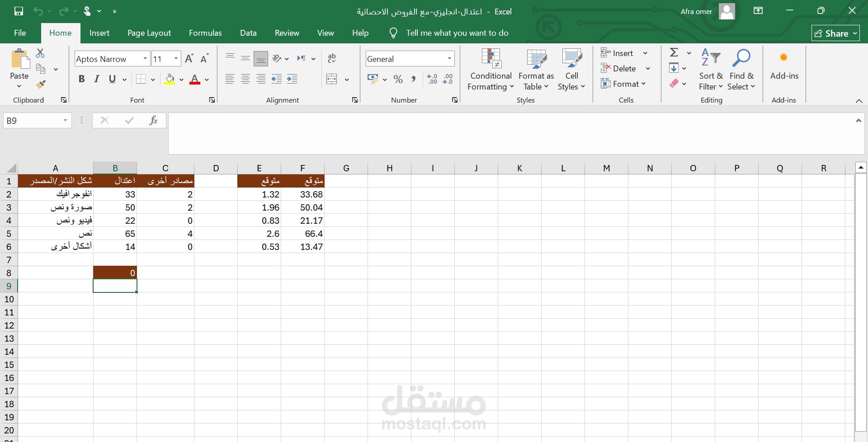
Task: Click the Format Painter brush icon
Action: [x=41, y=84]
